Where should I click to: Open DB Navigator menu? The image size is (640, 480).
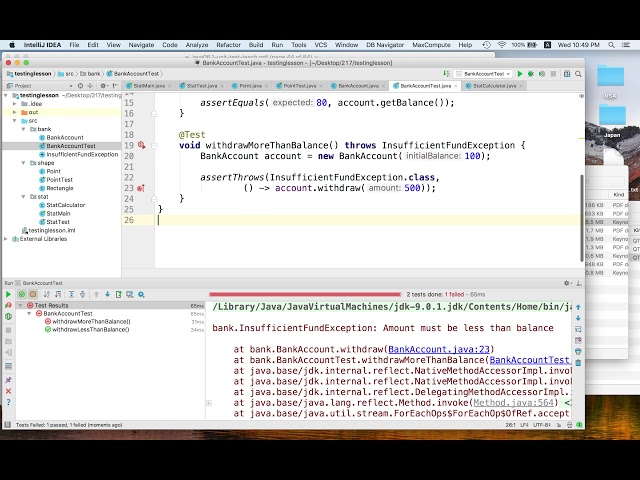pos(385,45)
